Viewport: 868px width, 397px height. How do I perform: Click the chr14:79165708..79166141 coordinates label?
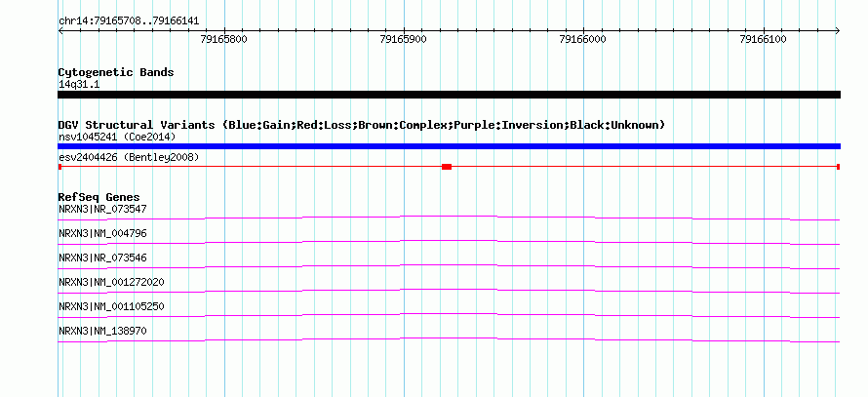129,21
